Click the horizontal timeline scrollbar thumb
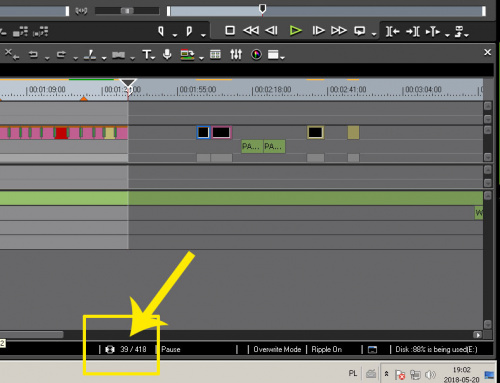Image resolution: width=500 pixels, height=383 pixels. tap(31, 334)
